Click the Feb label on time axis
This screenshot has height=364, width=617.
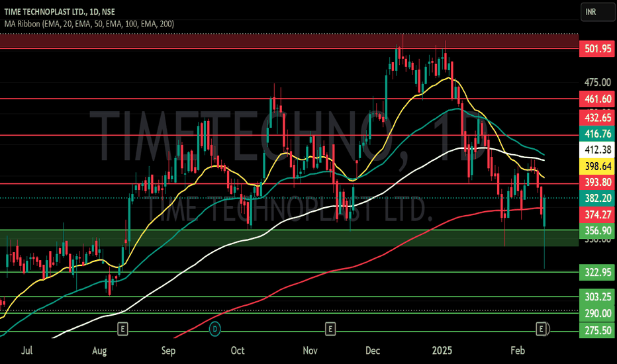click(518, 350)
